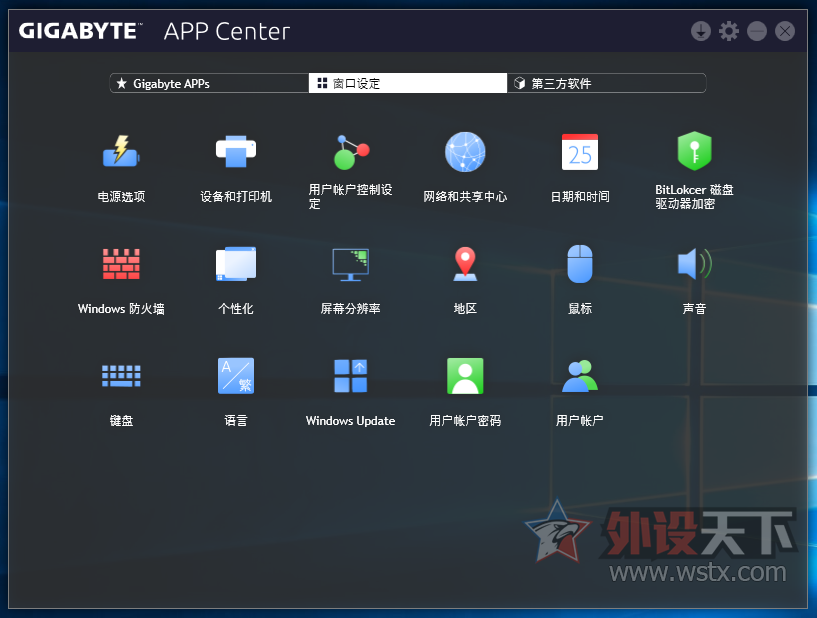Open the 地区 location pin icon

(x=465, y=264)
